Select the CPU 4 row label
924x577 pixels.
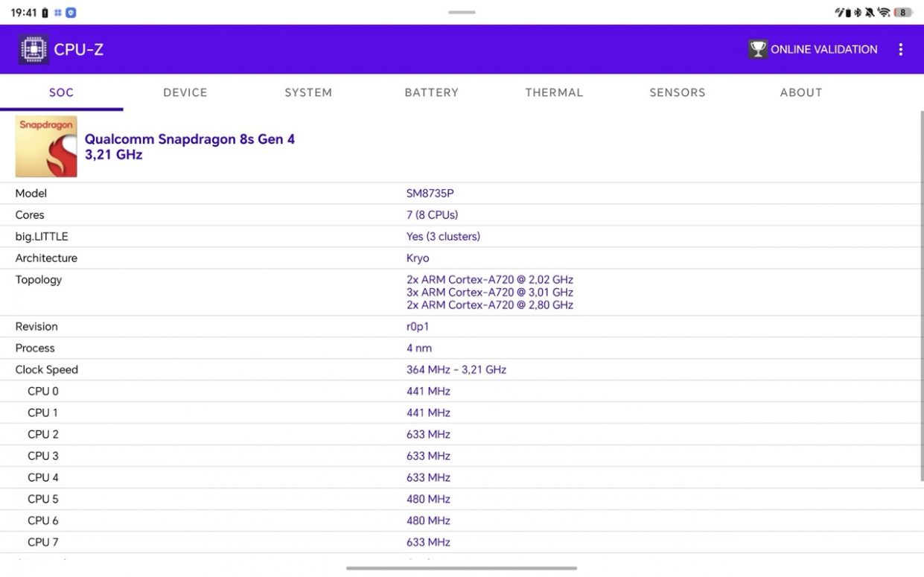pyautogui.click(x=43, y=478)
